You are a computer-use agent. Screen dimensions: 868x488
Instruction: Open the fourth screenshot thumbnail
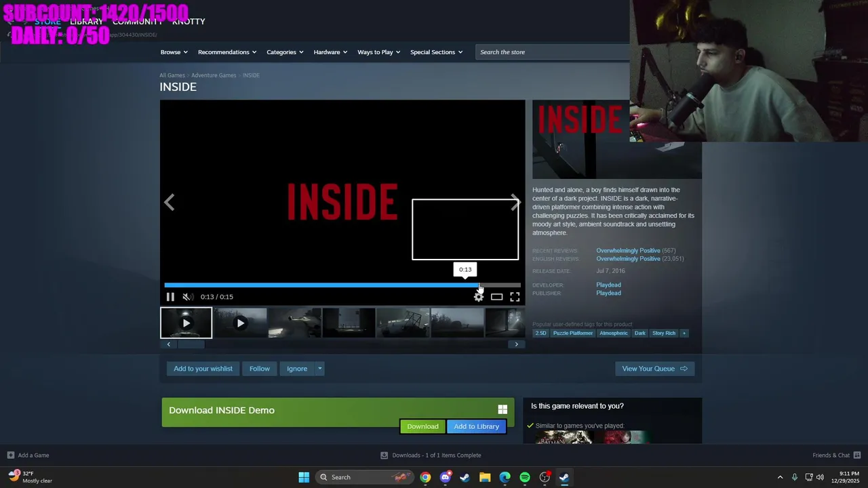pos(349,323)
